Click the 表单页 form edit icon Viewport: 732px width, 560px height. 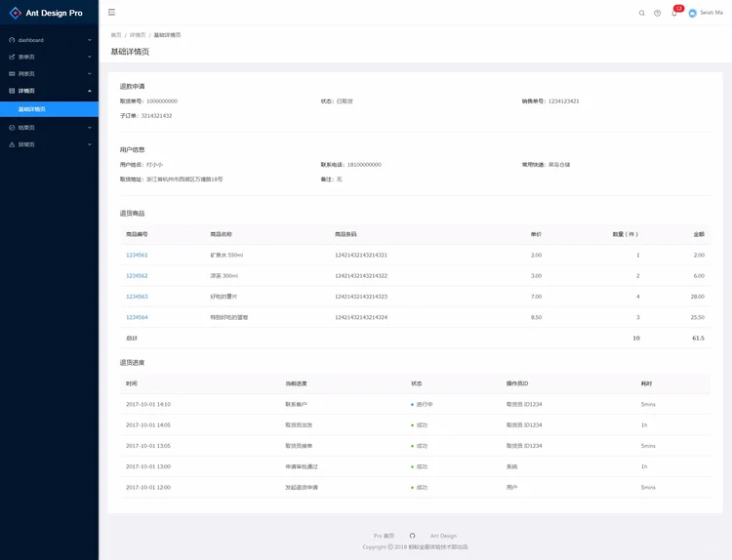[12, 57]
